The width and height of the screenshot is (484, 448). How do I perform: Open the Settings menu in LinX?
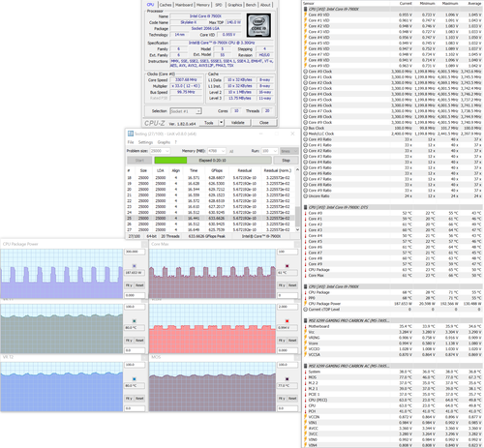[x=145, y=142]
